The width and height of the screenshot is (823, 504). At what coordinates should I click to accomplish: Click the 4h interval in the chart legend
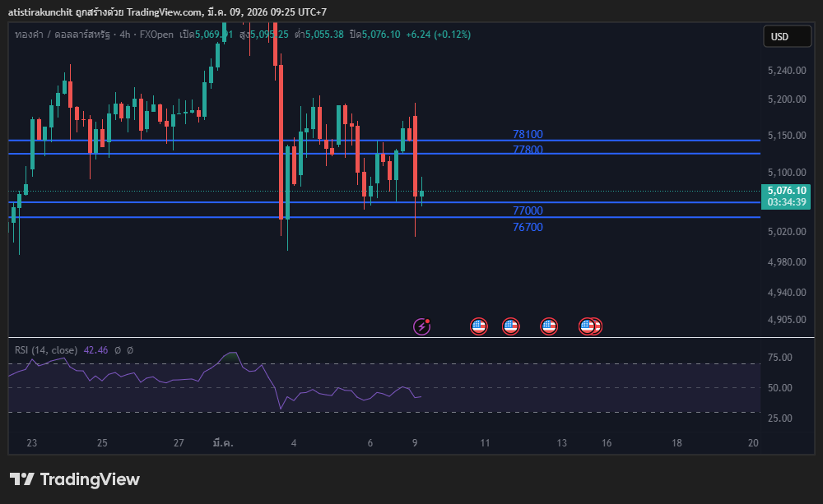click(125, 35)
